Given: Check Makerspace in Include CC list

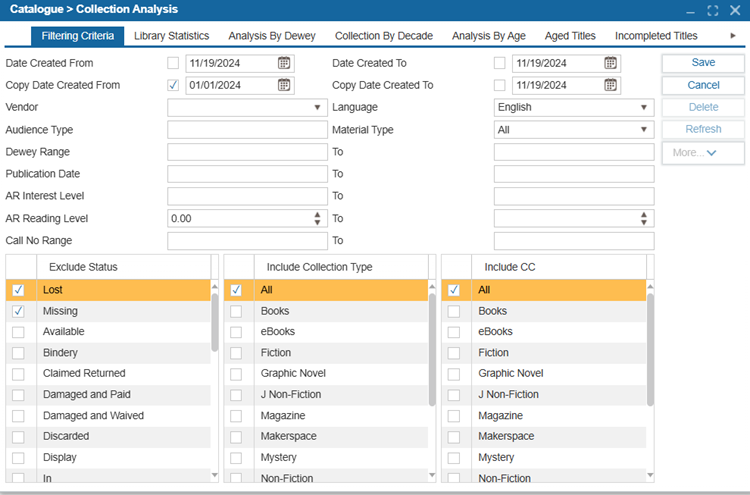Looking at the screenshot, I should 453,437.
